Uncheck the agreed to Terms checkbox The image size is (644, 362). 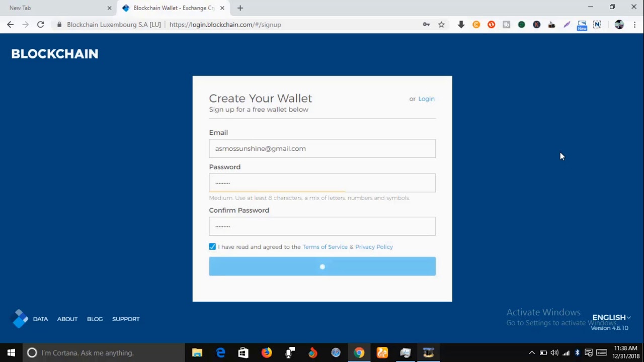tap(212, 246)
